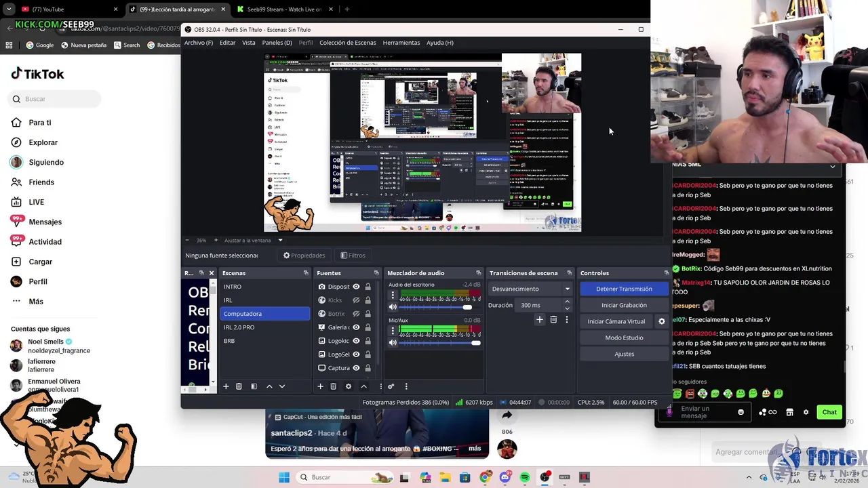The height and width of the screenshot is (488, 868).
Task: Hide the Captura source
Action: coord(356,368)
